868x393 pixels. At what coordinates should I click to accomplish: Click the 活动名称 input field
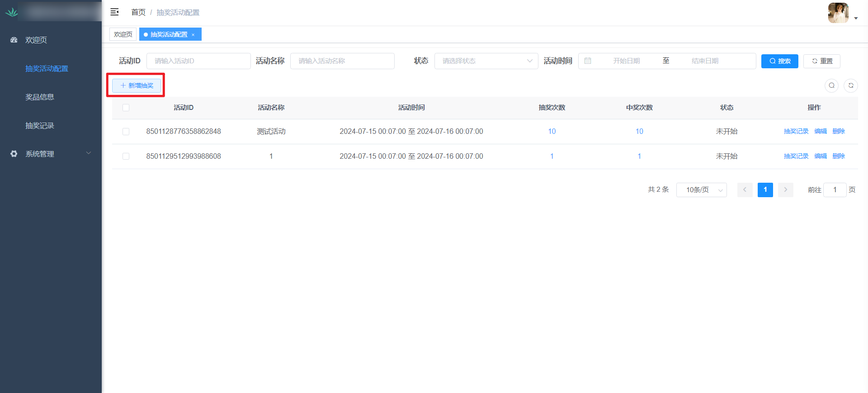point(342,61)
